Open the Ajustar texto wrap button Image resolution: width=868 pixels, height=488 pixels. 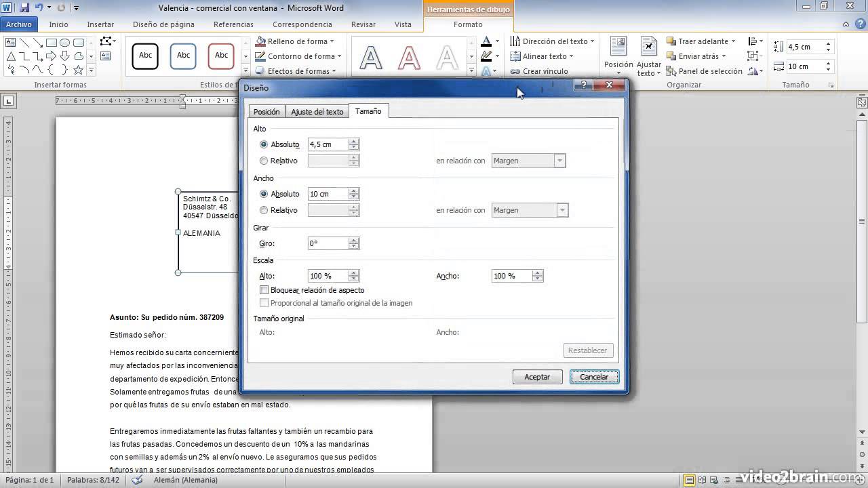coord(648,56)
